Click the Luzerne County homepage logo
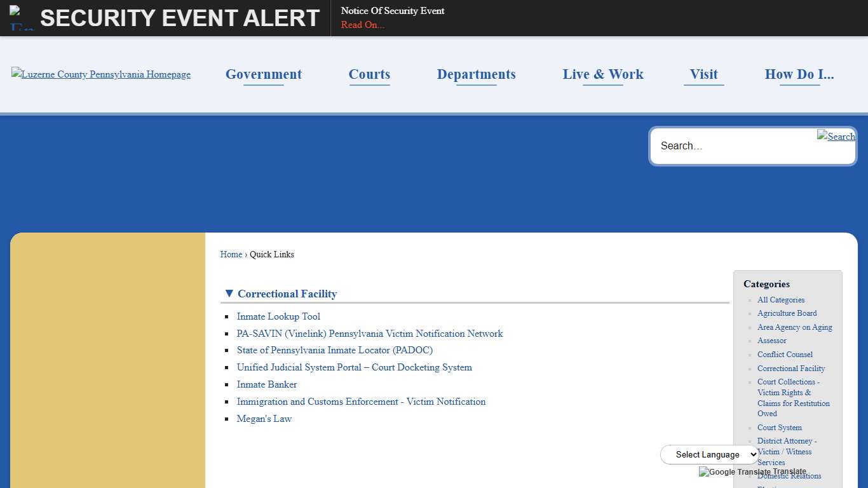868x488 pixels. pyautogui.click(x=101, y=74)
